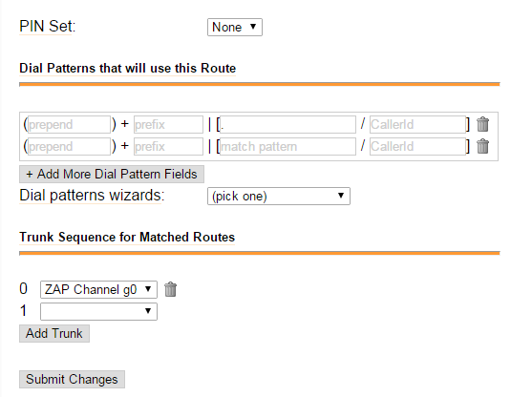Click the first row CallerId field
This screenshot has height=397, width=532.
(x=417, y=124)
